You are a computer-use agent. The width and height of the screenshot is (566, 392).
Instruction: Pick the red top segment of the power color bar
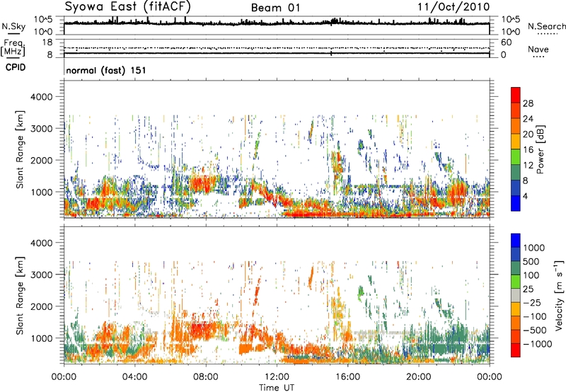tap(516, 95)
